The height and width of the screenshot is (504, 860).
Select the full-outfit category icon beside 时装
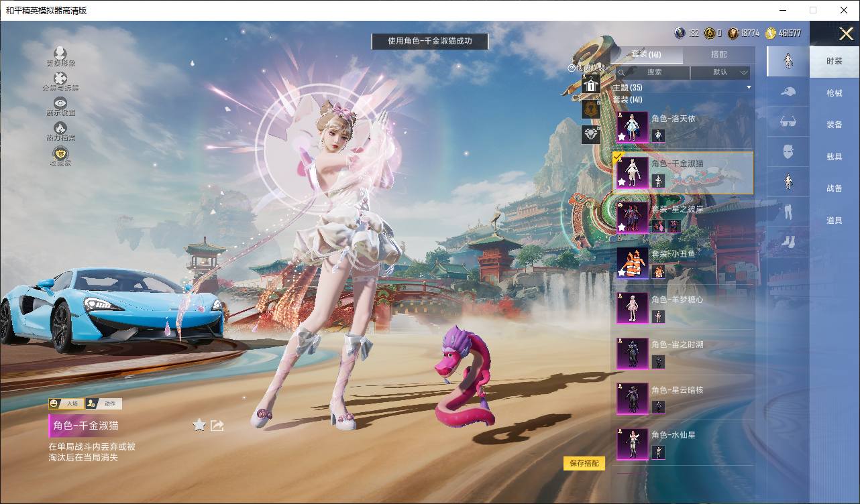pos(788,61)
